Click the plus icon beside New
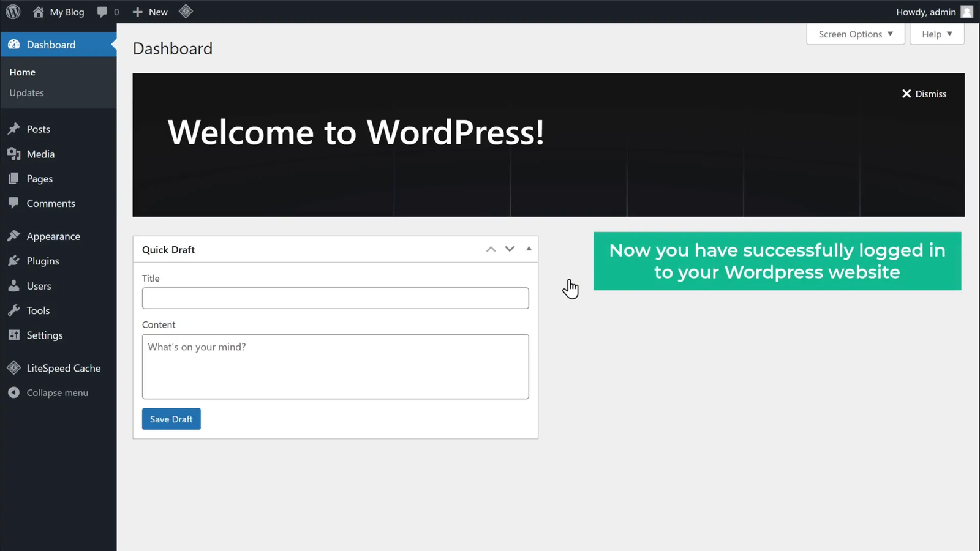The image size is (980, 551). [x=138, y=12]
